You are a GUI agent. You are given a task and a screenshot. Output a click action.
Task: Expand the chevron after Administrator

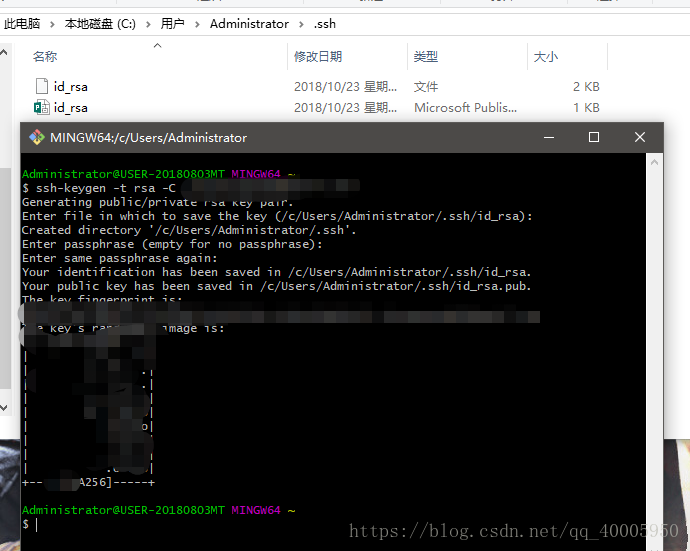pos(301,24)
